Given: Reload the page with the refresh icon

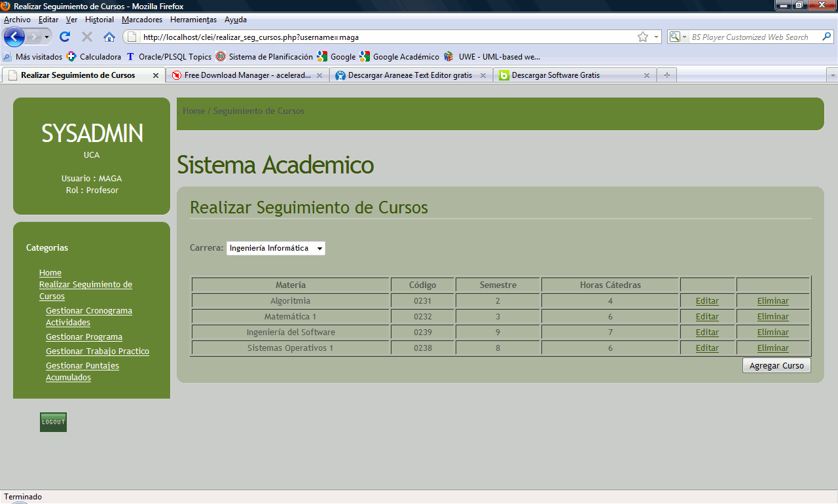Looking at the screenshot, I should tap(65, 37).
